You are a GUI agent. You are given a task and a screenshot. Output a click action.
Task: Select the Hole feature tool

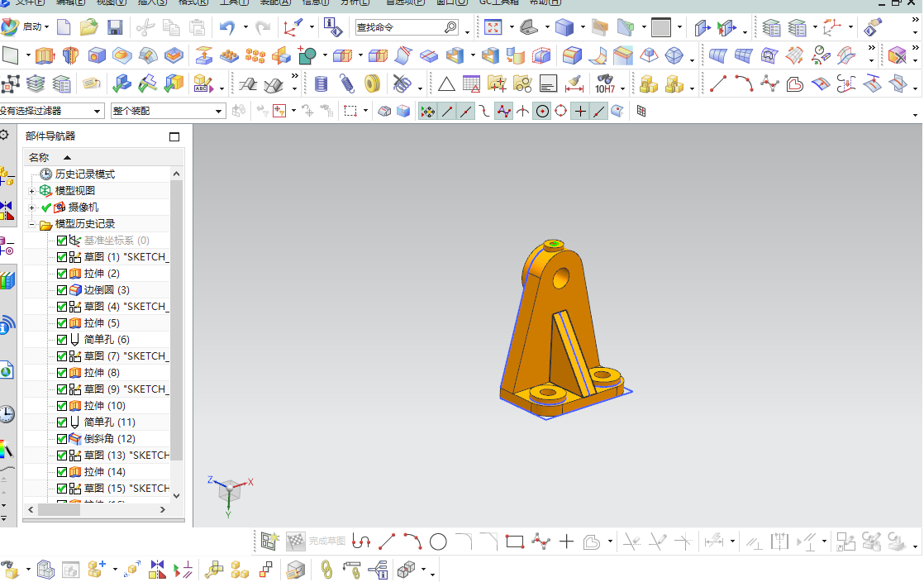point(97,56)
